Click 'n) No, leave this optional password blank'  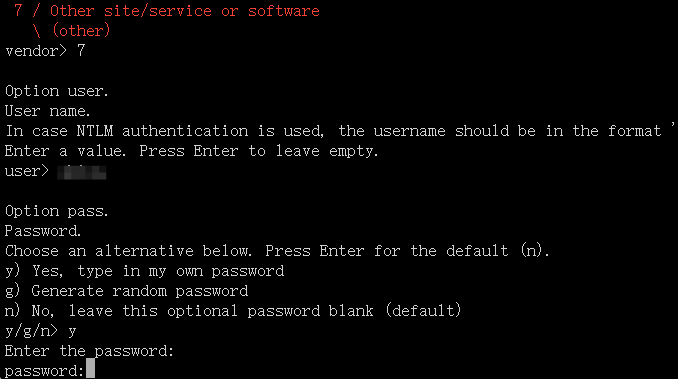coord(233,311)
